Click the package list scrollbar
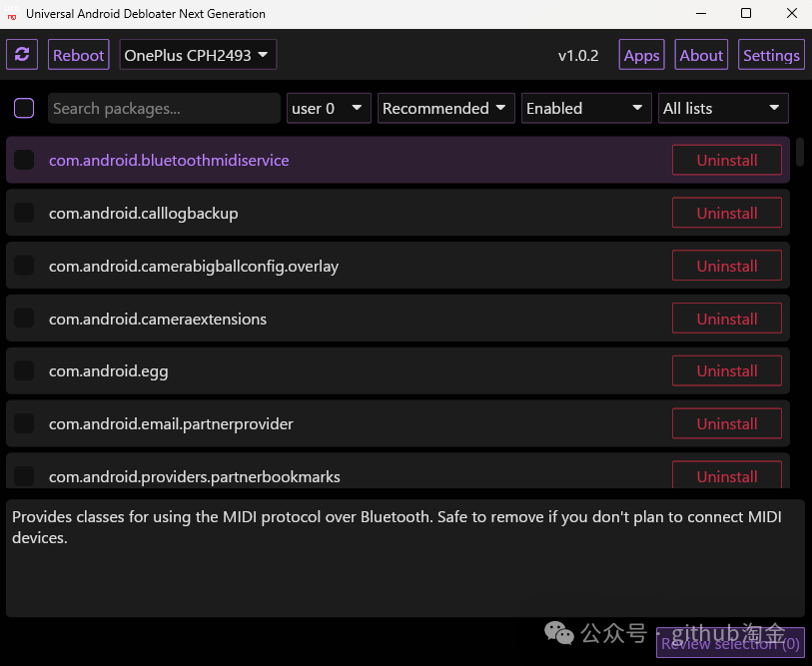 pos(800,152)
